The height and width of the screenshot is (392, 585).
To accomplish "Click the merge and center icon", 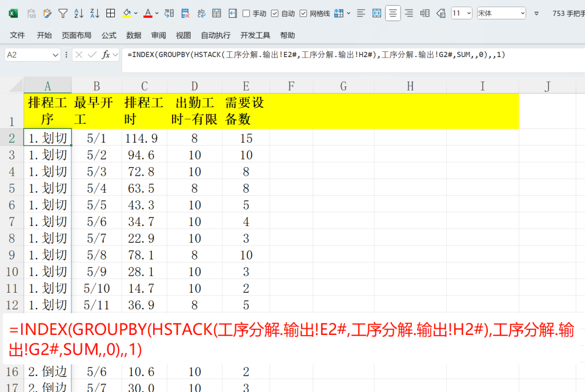I will 377,14.
